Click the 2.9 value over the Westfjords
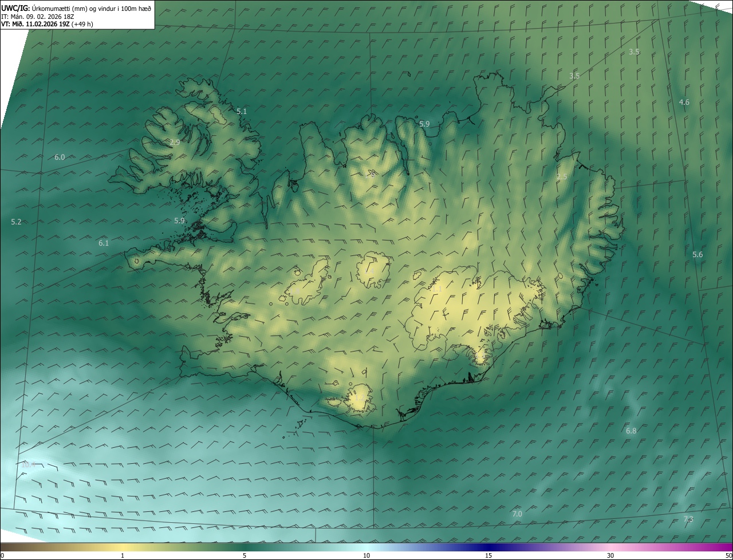 (175, 142)
